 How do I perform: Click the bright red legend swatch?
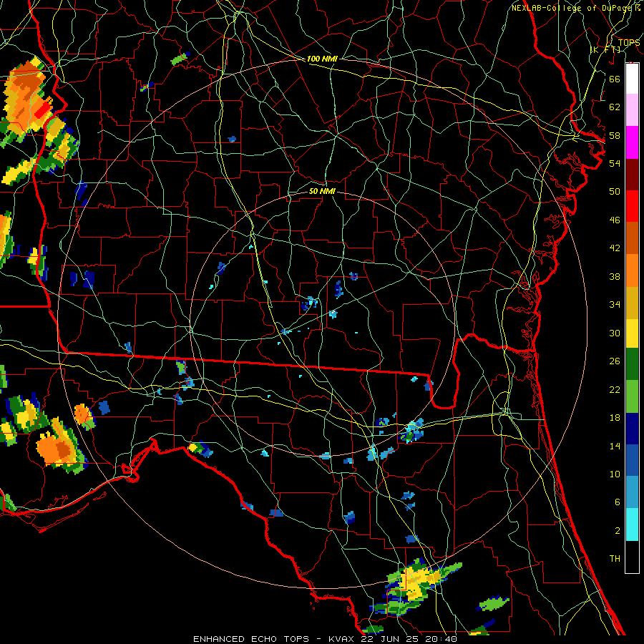coord(632,206)
